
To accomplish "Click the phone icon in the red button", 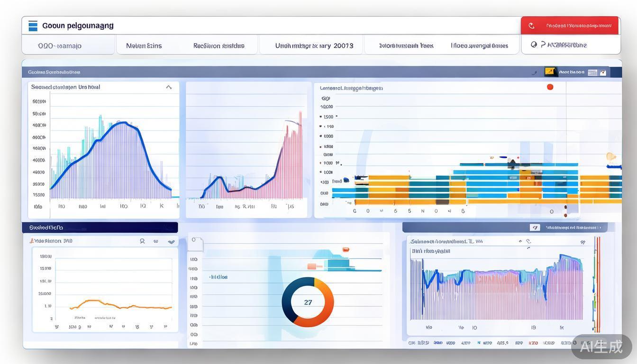I will pos(531,26).
